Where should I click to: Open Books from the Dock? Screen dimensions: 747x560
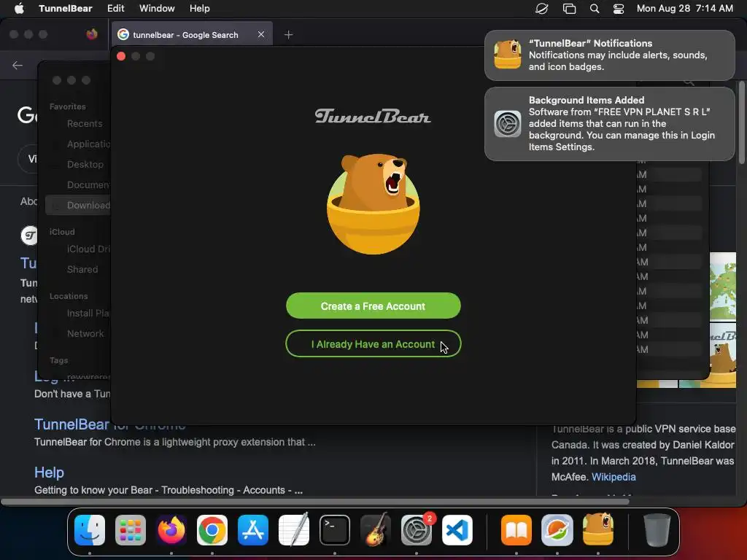tap(516, 530)
